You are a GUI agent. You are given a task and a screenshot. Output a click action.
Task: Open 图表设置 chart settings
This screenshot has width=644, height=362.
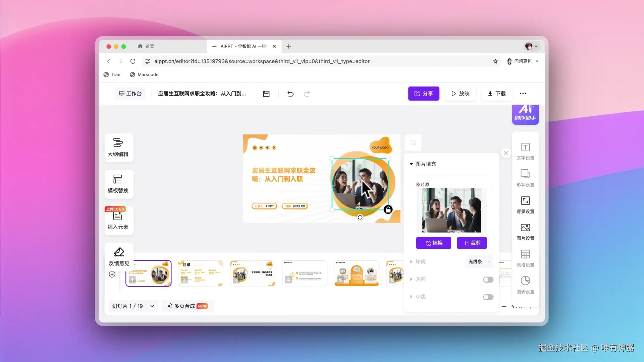[525, 285]
